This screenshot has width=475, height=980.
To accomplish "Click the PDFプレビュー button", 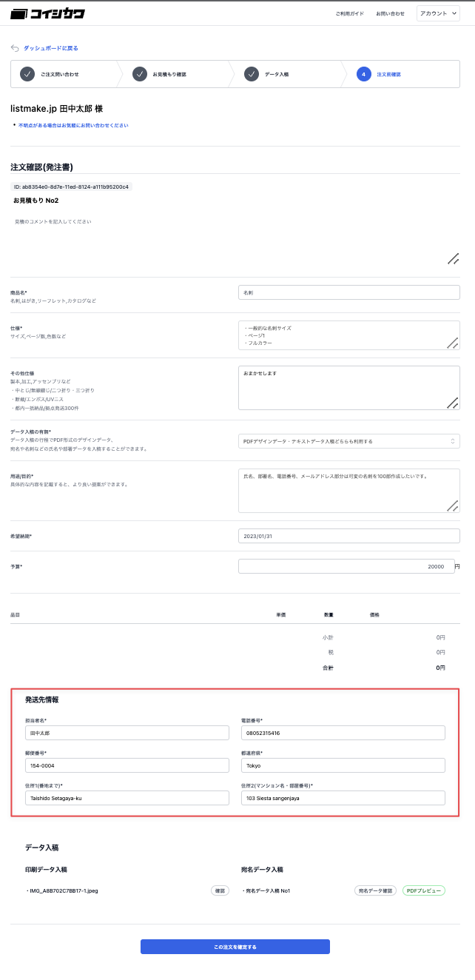I will (424, 890).
